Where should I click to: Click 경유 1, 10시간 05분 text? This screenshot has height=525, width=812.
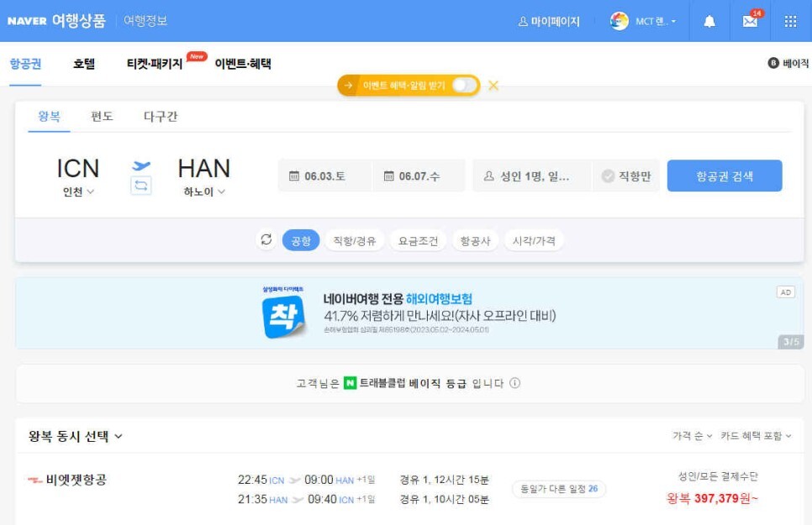click(444, 500)
